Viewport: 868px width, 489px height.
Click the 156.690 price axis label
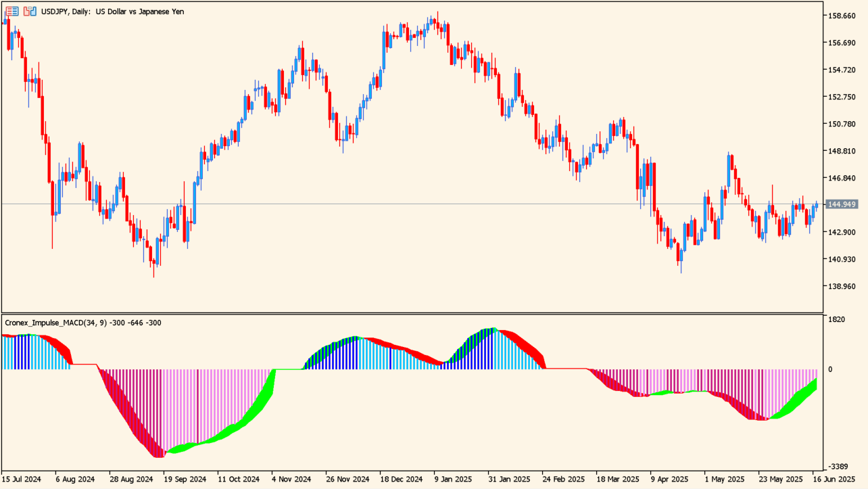pos(842,43)
